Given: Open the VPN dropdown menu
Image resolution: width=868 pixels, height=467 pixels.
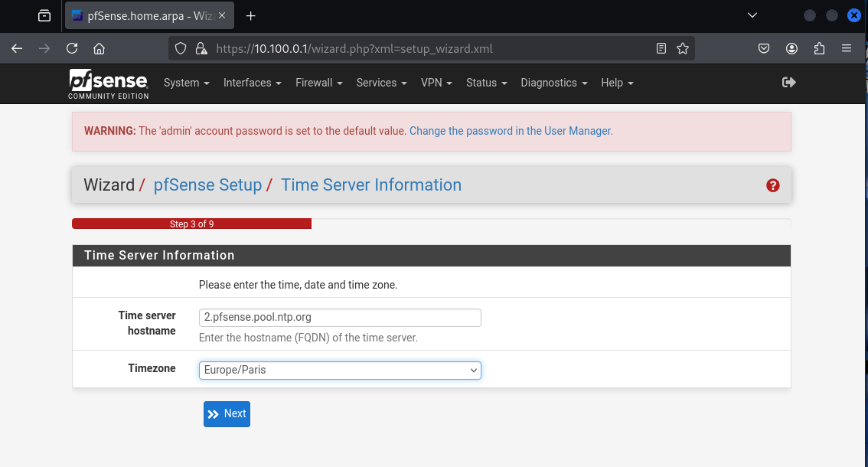Looking at the screenshot, I should tap(436, 83).
